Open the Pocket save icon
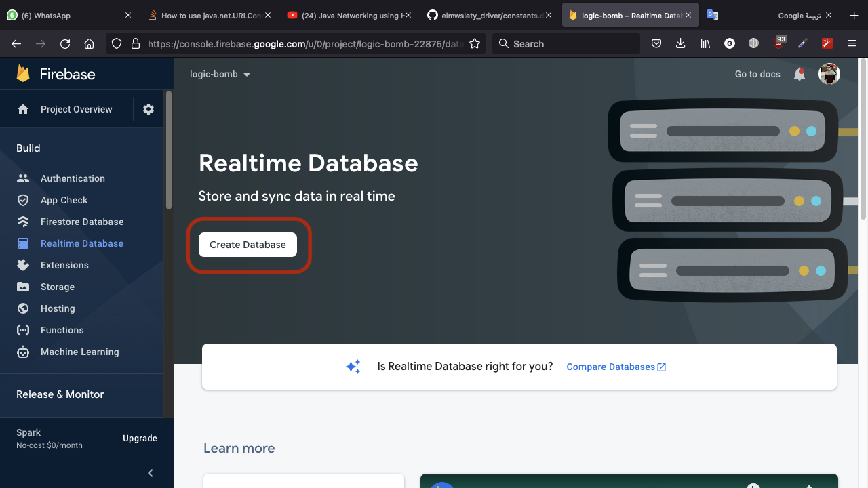 [x=656, y=43]
